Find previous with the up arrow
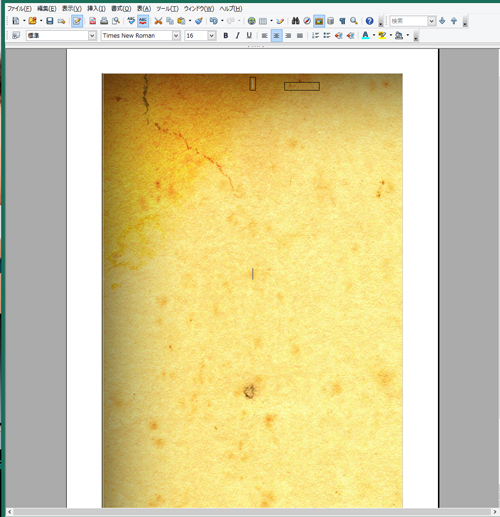This screenshot has width=500, height=517. 454,21
